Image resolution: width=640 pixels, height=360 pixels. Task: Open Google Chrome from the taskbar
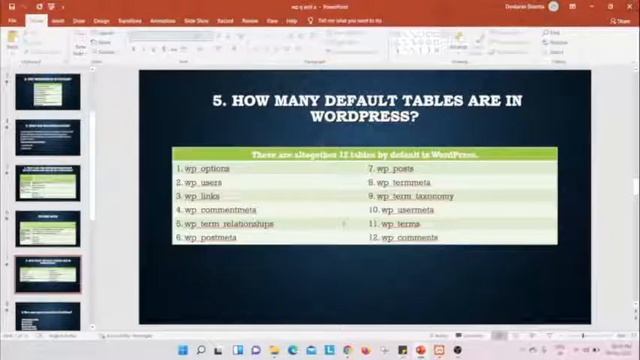click(348, 350)
